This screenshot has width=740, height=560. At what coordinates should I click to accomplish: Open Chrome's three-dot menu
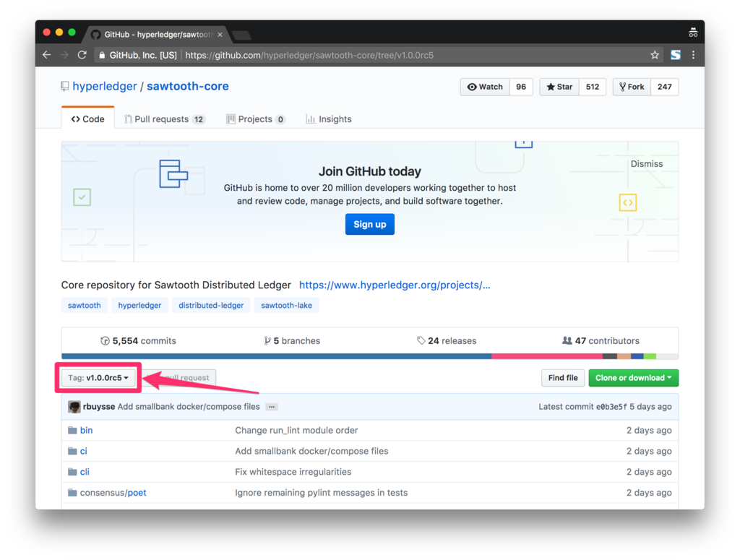pos(693,55)
